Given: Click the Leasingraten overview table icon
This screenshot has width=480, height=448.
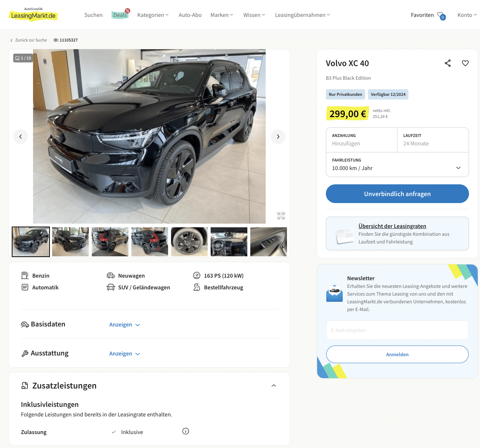Looking at the screenshot, I should point(344,236).
